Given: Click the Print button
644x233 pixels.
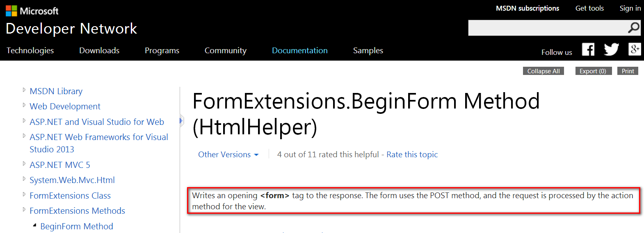Looking at the screenshot, I should 628,71.
